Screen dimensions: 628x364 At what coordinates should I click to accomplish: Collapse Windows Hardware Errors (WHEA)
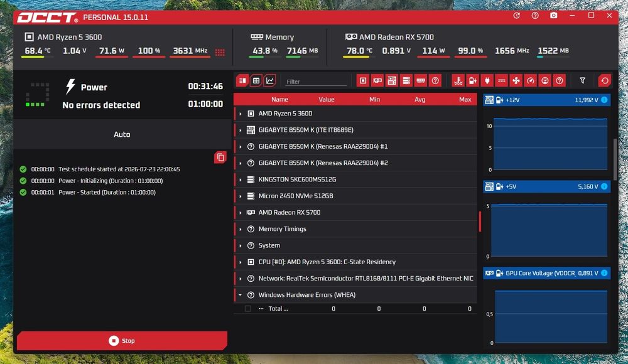coord(241,295)
